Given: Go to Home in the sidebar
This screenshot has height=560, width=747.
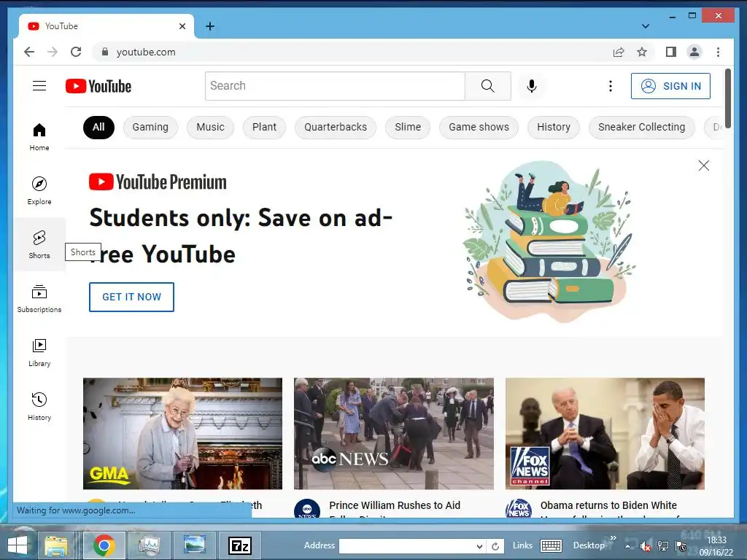Looking at the screenshot, I should point(39,136).
